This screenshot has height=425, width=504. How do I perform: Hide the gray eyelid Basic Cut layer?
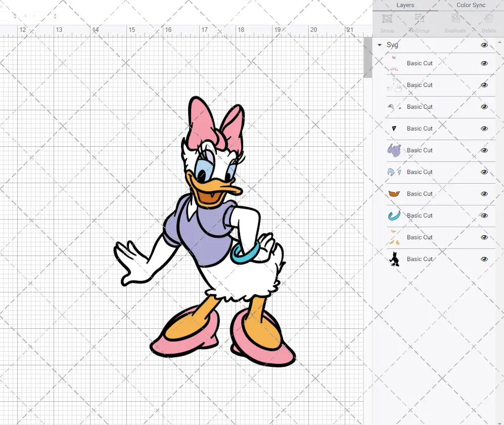coord(484,107)
